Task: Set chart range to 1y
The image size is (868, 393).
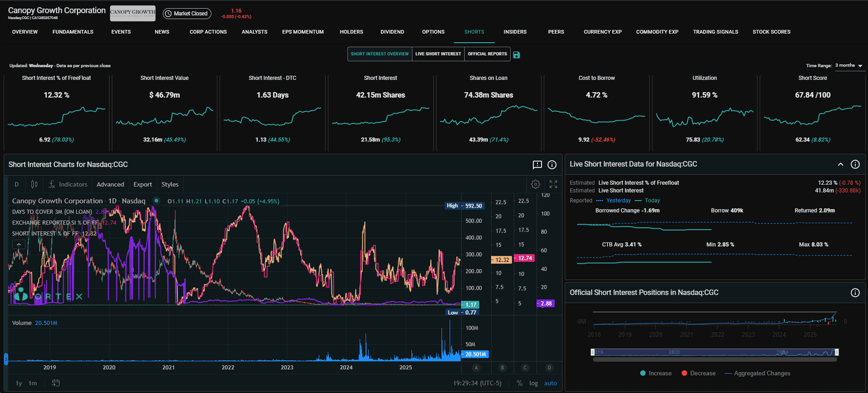Action: (19, 383)
